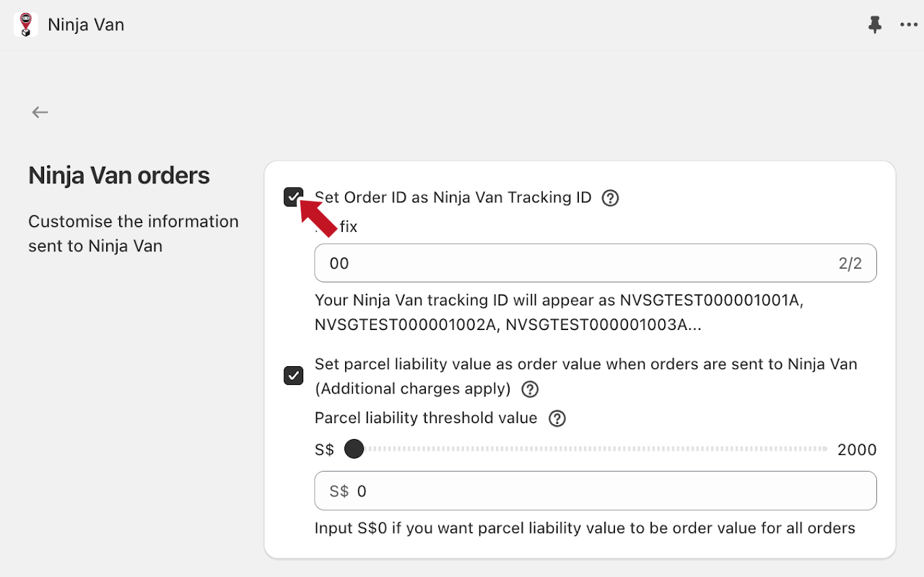
Task: Click the liability threshold slider track
Action: click(x=592, y=449)
